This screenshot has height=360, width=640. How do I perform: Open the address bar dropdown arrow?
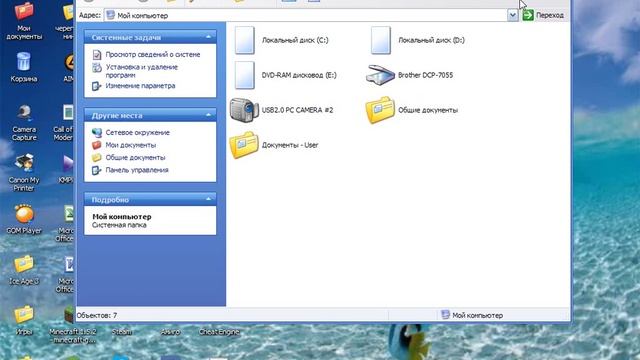[x=513, y=16]
